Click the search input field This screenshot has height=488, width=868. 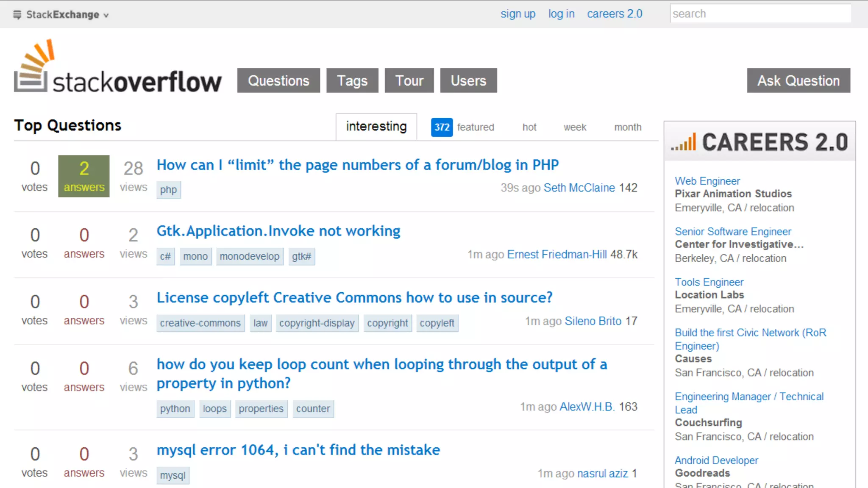(x=760, y=14)
